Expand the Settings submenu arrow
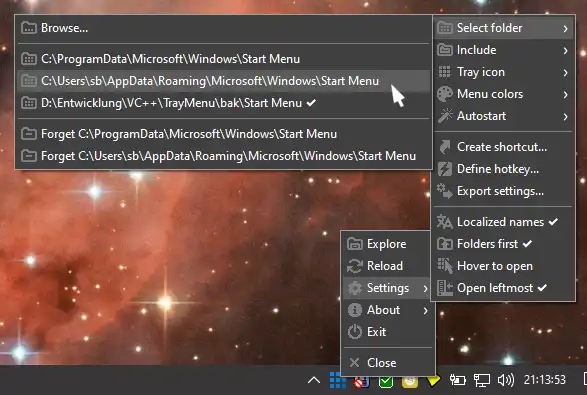The image size is (587, 395). [x=425, y=288]
